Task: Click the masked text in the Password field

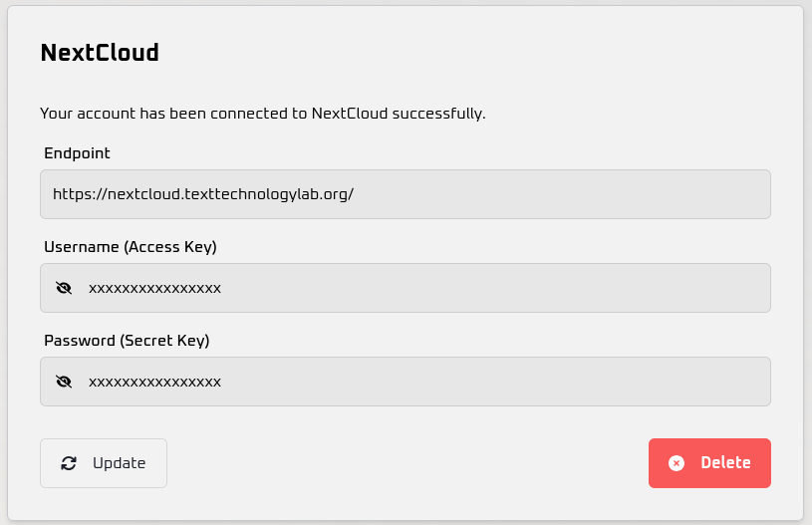Action: click(x=154, y=383)
